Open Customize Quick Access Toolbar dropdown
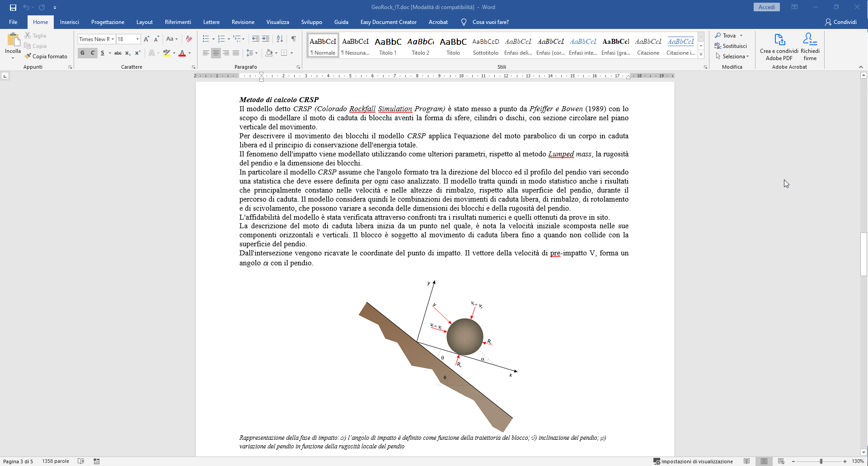The width and height of the screenshot is (868, 466). click(x=55, y=7)
